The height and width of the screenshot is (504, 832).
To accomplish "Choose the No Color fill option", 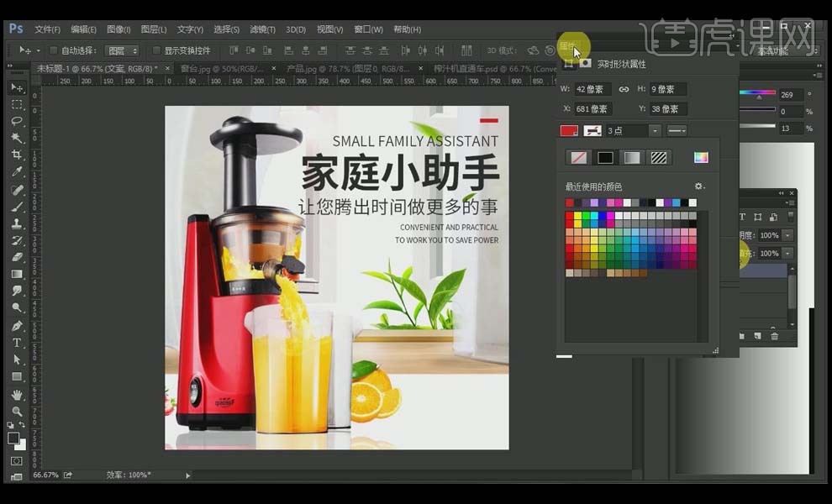I will click(x=578, y=157).
